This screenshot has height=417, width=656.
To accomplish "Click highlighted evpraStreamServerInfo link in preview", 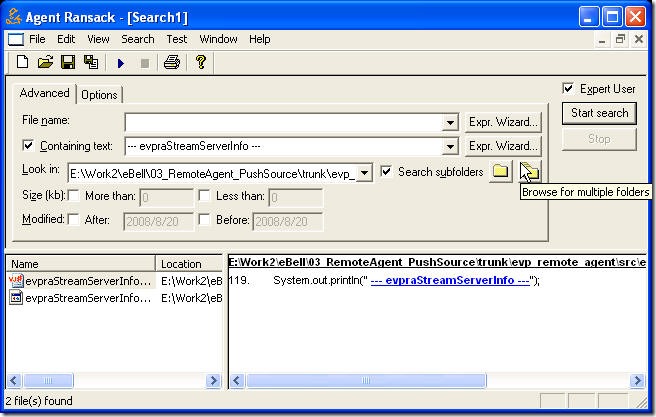I will [x=450, y=280].
